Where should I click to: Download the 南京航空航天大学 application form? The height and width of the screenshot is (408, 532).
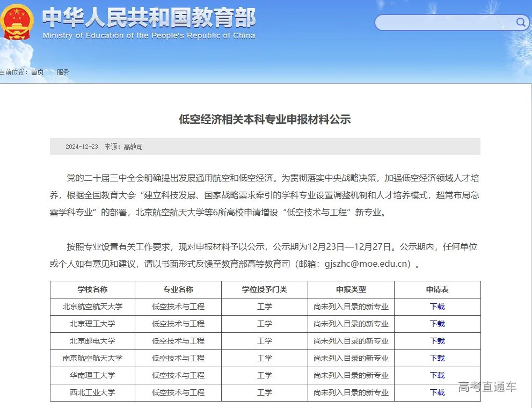point(436,358)
